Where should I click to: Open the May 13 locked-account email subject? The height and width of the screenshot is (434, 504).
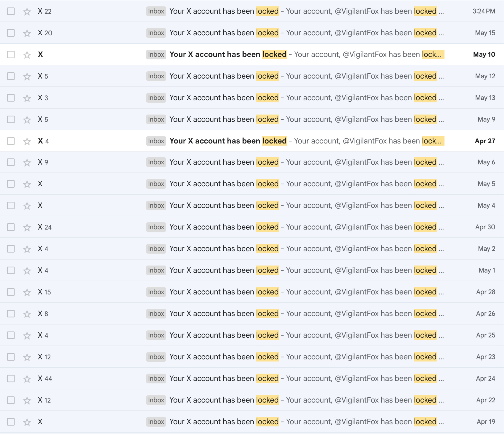point(224,98)
